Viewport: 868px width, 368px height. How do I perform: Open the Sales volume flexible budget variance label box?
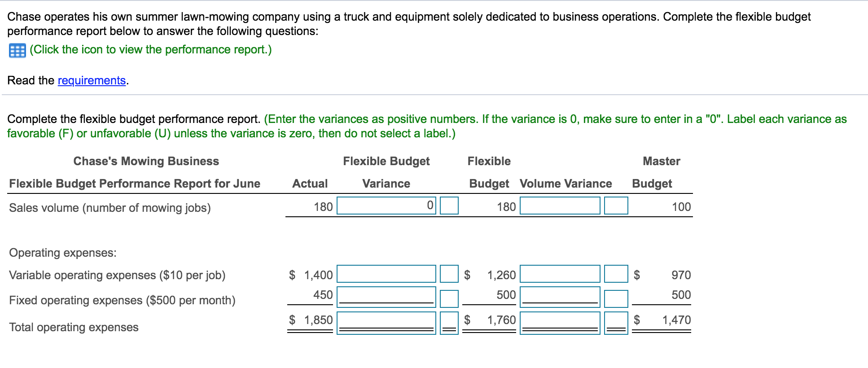click(449, 206)
